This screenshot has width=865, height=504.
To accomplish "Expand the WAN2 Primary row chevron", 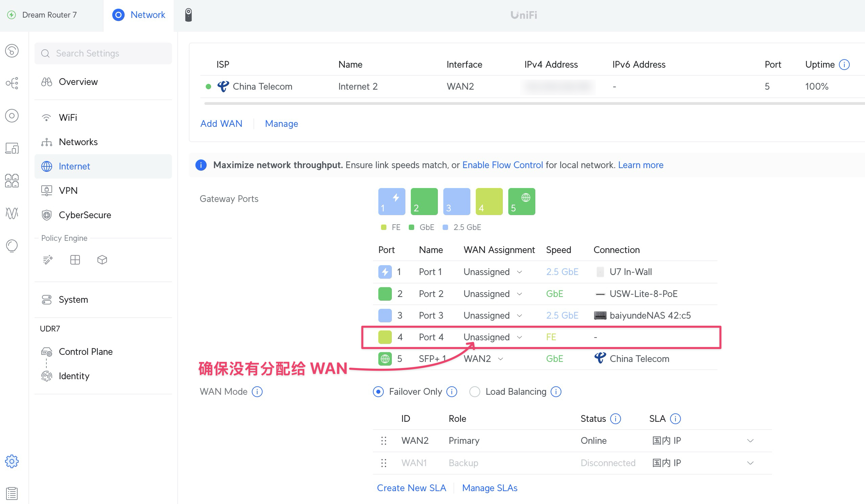I will click(750, 440).
